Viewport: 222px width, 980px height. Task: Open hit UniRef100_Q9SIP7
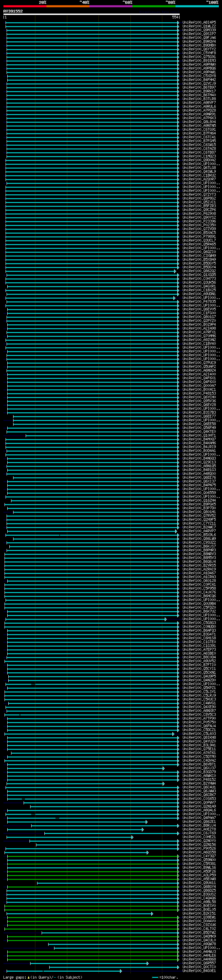click(x=199, y=34)
